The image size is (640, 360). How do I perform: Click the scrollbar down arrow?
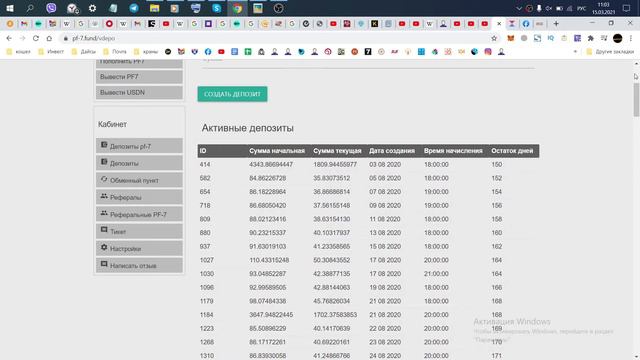tap(636, 356)
